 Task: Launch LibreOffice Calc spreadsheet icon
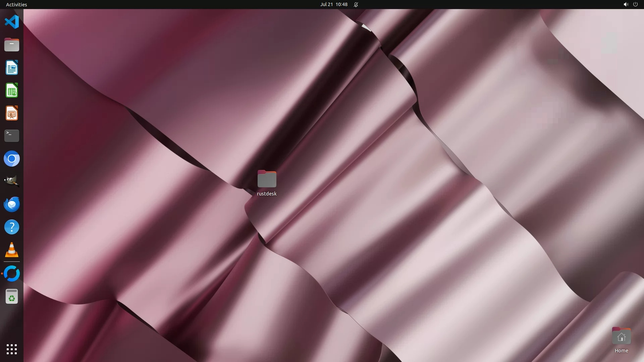tap(12, 90)
